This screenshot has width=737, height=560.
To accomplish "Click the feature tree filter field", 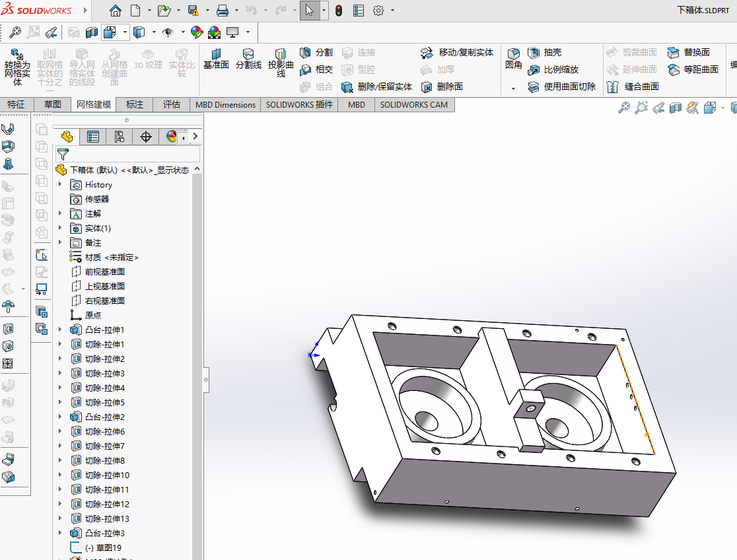I will click(128, 155).
